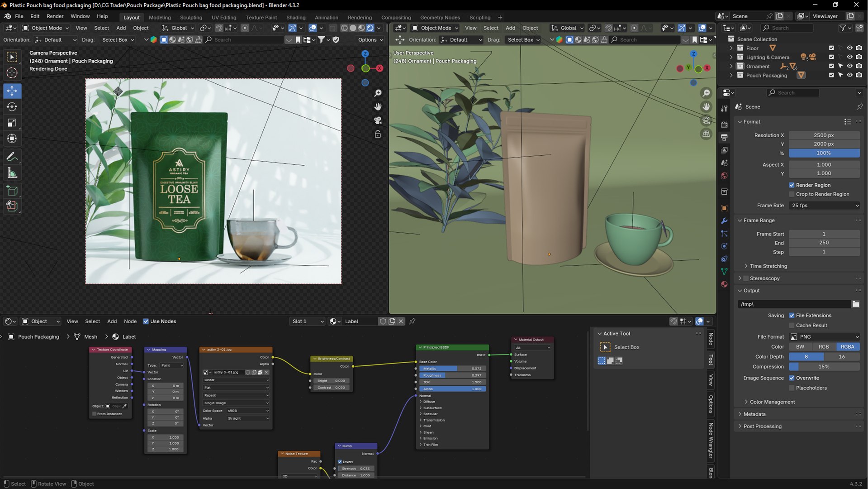Screen dimensions: 868x489
Task: Set color depth to 16
Action: coord(842,357)
